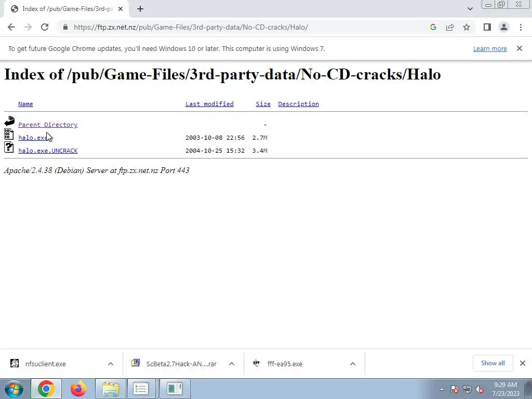Click the Show desktop button on taskbar
Viewport: 532px width, 399px height.
(x=528, y=389)
